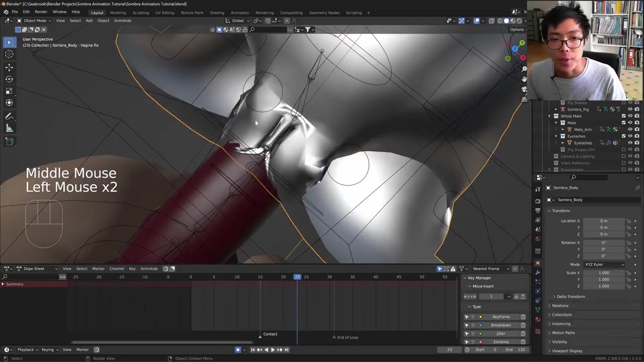Screen dimensions: 644x362
Task: Open the Modifiers wrench properties tab
Action: pyautogui.click(x=538, y=272)
